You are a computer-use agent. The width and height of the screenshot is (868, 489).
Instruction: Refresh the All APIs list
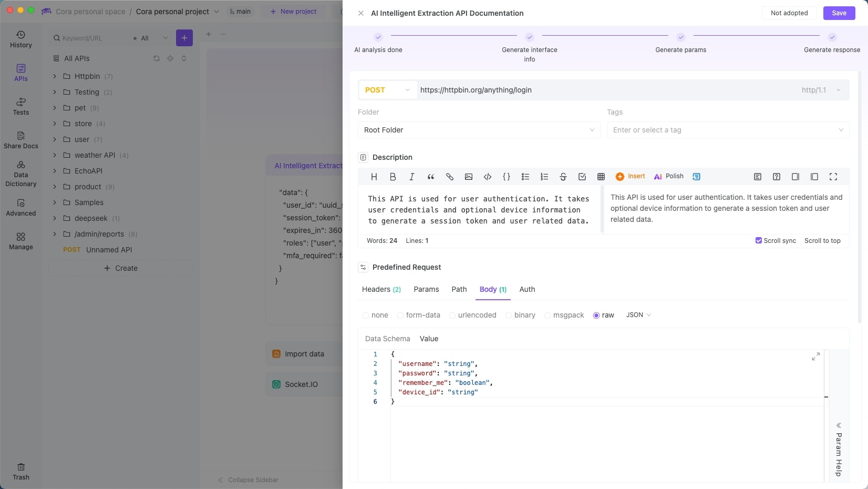157,58
